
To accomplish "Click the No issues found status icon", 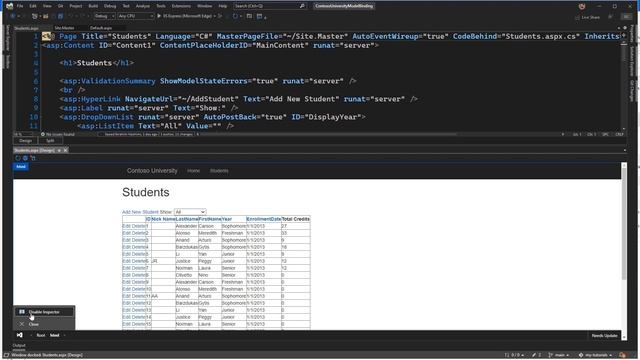I will (43, 134).
